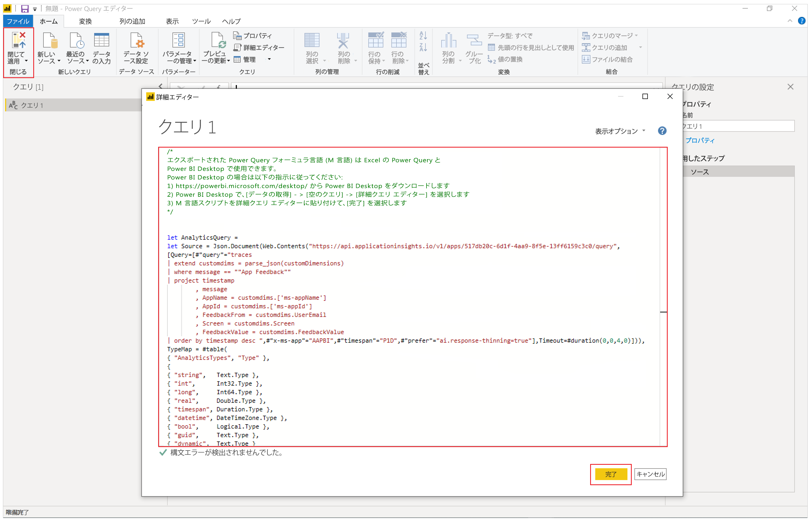
Task: Click the ribbon help icon at top right
Action: point(802,21)
